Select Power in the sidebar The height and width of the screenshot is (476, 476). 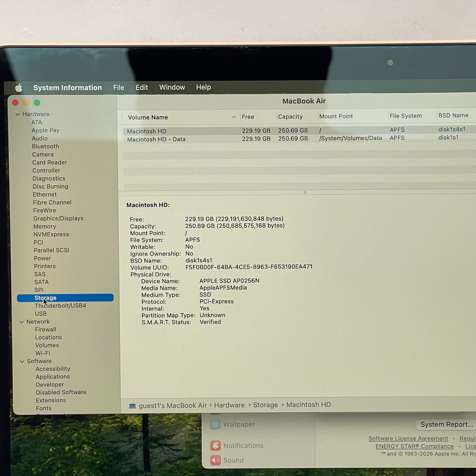point(42,258)
